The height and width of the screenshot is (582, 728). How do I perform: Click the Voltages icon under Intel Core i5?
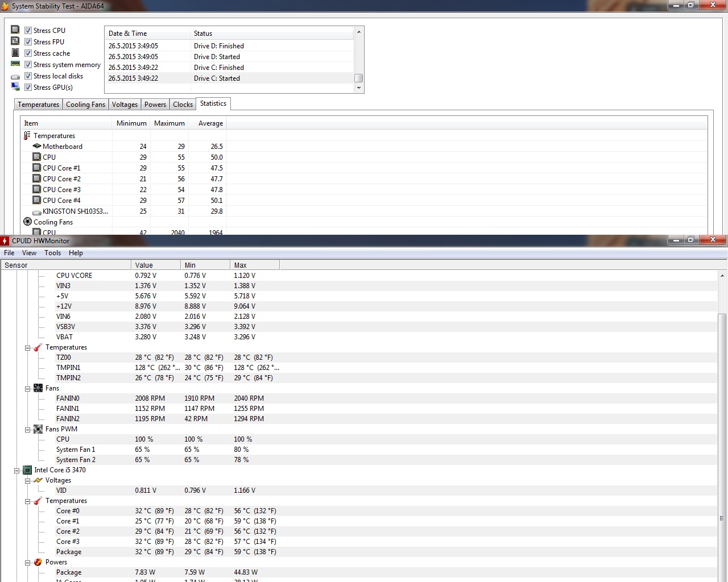tap(38, 480)
